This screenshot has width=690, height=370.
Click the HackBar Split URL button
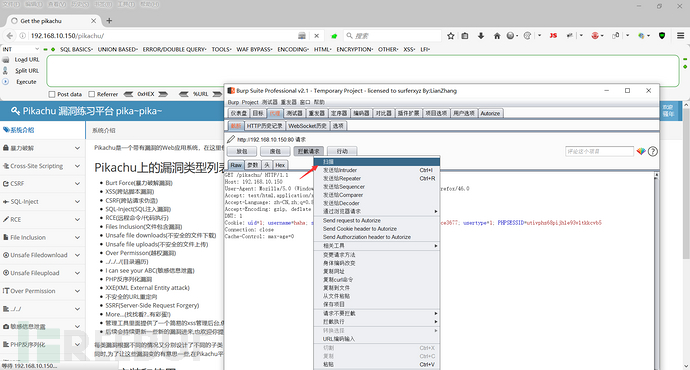[x=27, y=70]
